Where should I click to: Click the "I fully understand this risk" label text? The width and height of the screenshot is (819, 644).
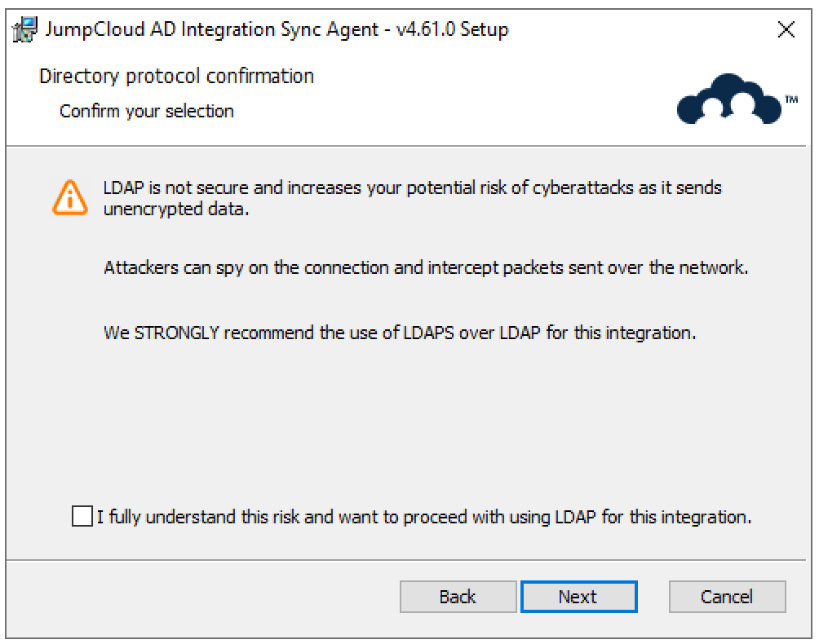coord(423,516)
